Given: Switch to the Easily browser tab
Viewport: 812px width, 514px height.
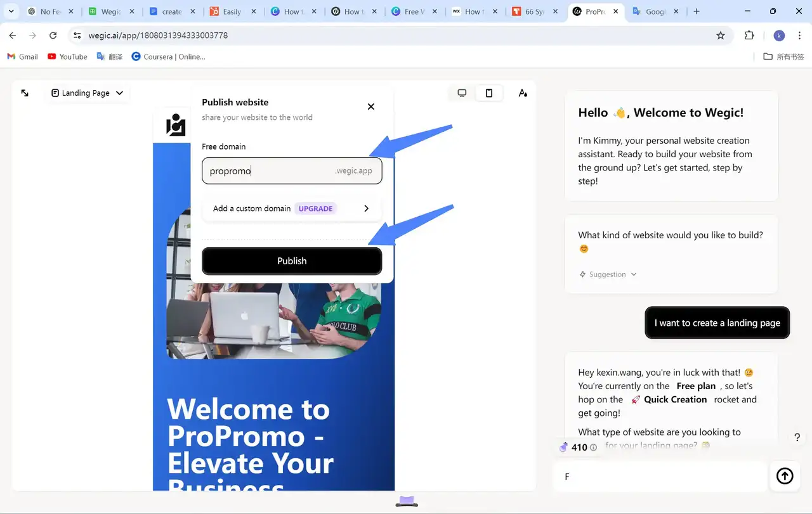Looking at the screenshot, I should [233, 11].
